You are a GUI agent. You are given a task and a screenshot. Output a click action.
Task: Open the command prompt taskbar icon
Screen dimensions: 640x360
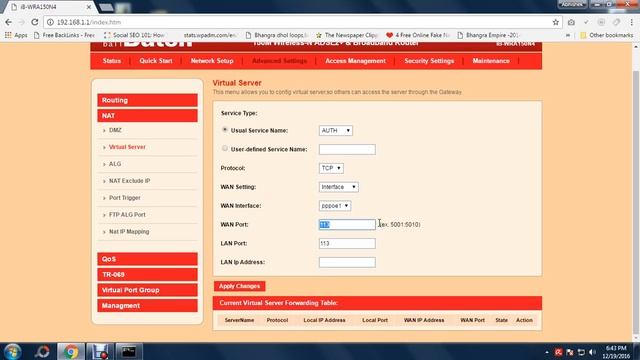[129, 351]
